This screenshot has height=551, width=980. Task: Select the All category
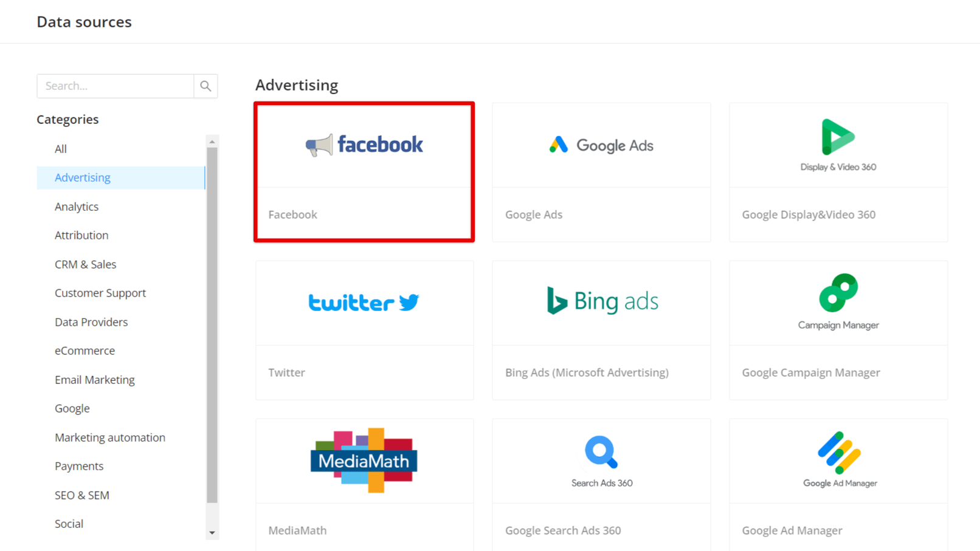tap(60, 149)
